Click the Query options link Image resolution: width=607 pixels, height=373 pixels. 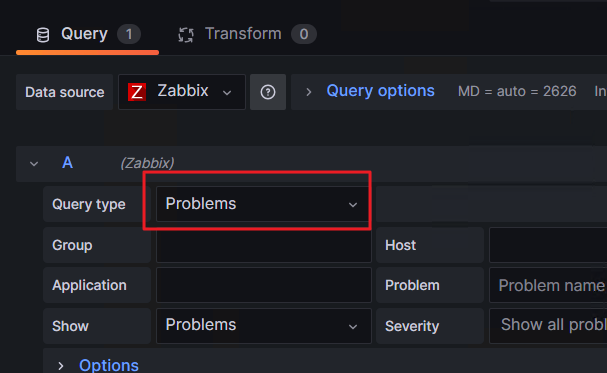[x=380, y=91]
